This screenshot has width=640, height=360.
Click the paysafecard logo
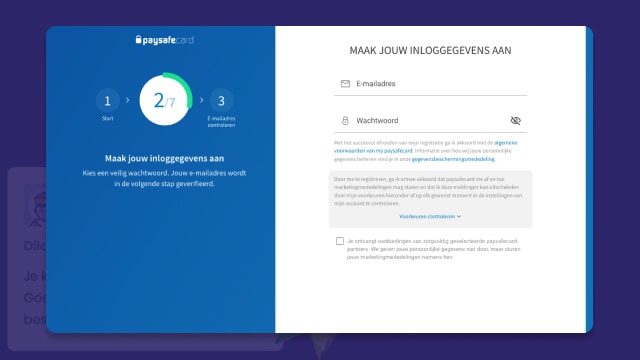pyautogui.click(x=164, y=40)
